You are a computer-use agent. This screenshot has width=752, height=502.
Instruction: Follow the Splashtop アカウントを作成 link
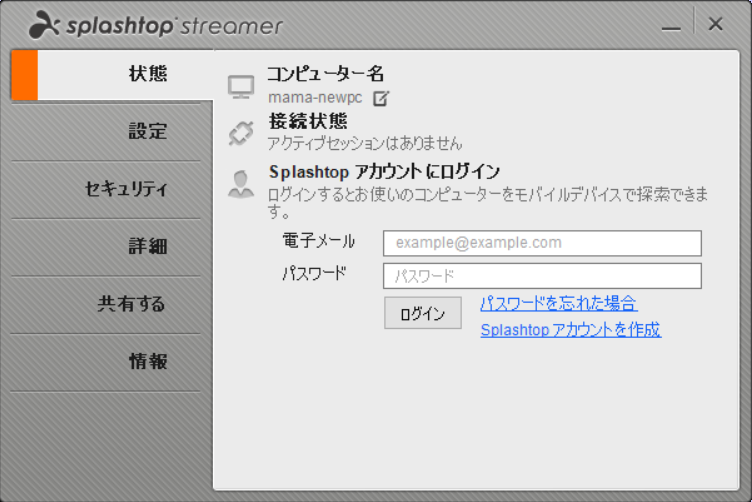tap(571, 330)
